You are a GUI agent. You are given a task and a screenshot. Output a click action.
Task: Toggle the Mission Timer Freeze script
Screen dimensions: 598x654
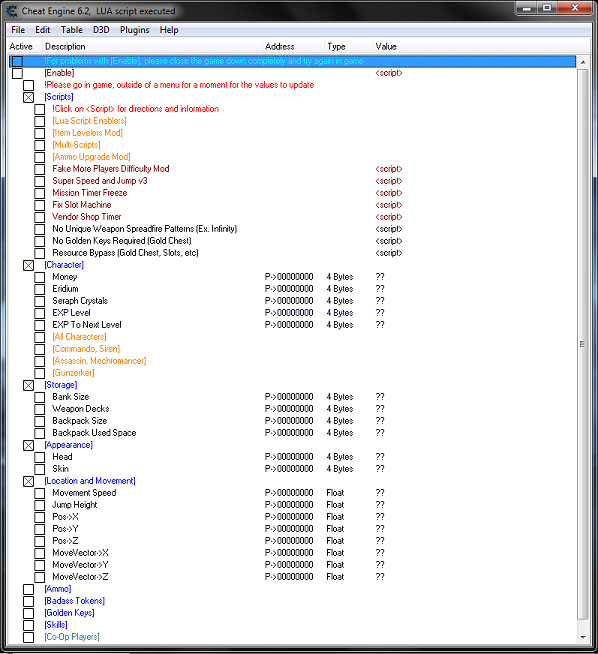(40, 194)
